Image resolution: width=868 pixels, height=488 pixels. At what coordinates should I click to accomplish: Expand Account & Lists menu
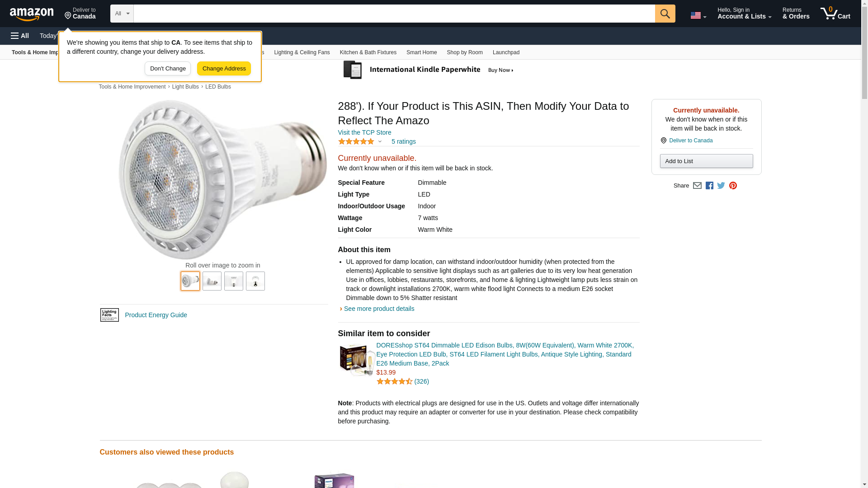tap(744, 14)
